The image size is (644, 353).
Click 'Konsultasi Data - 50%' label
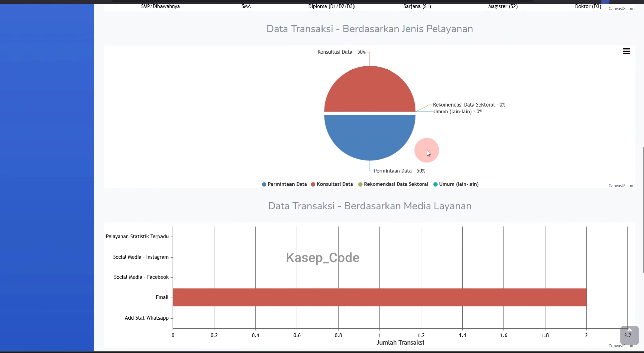click(341, 52)
